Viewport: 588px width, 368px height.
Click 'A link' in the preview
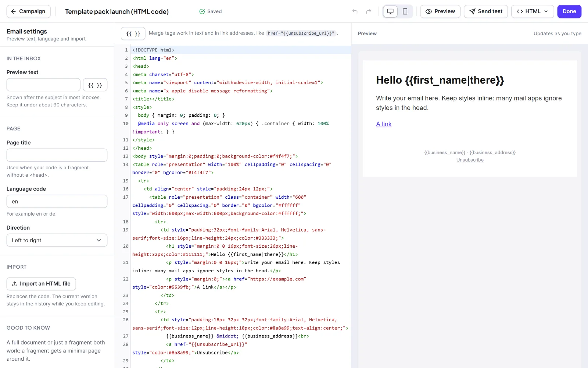pyautogui.click(x=384, y=124)
